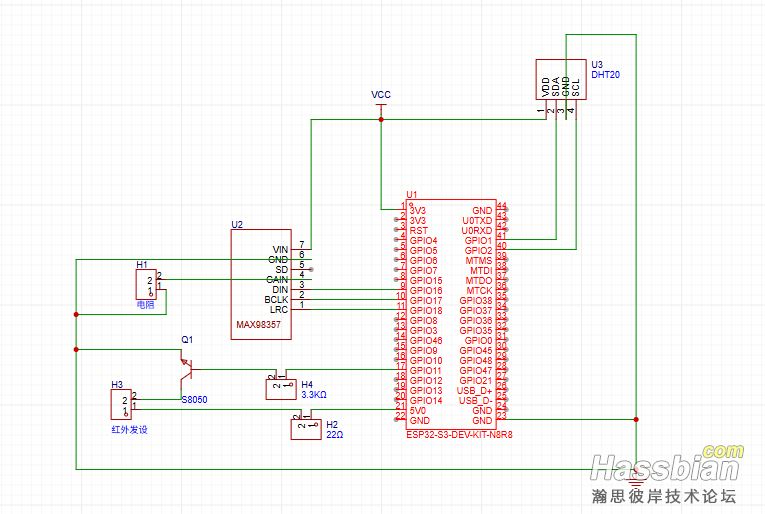Viewport: 765px width, 514px height.
Task: Click the U1 designator label
Action: pos(412,195)
